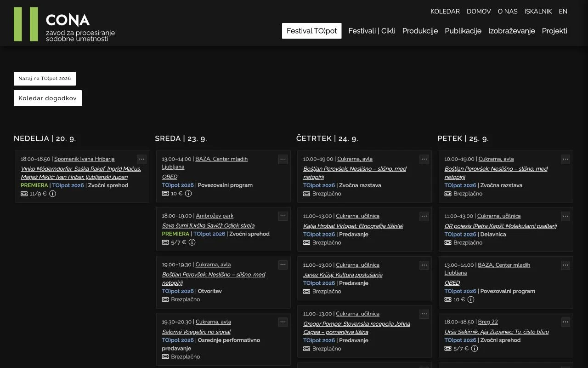Open the Ivan Hribar, ljubljanski župan event title
588x368 pixels.
coord(81,172)
